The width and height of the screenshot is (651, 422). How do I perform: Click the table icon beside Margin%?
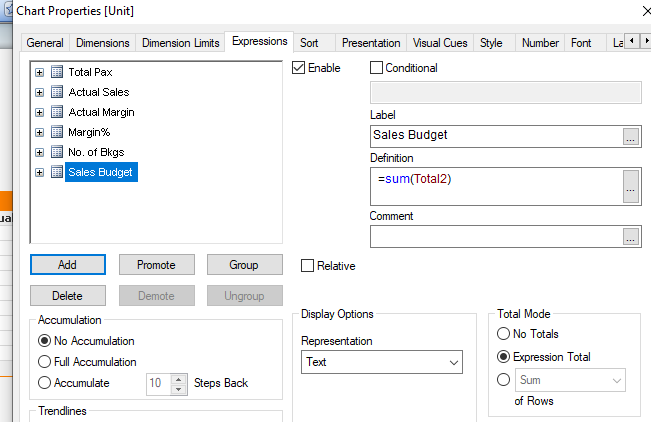coord(57,132)
